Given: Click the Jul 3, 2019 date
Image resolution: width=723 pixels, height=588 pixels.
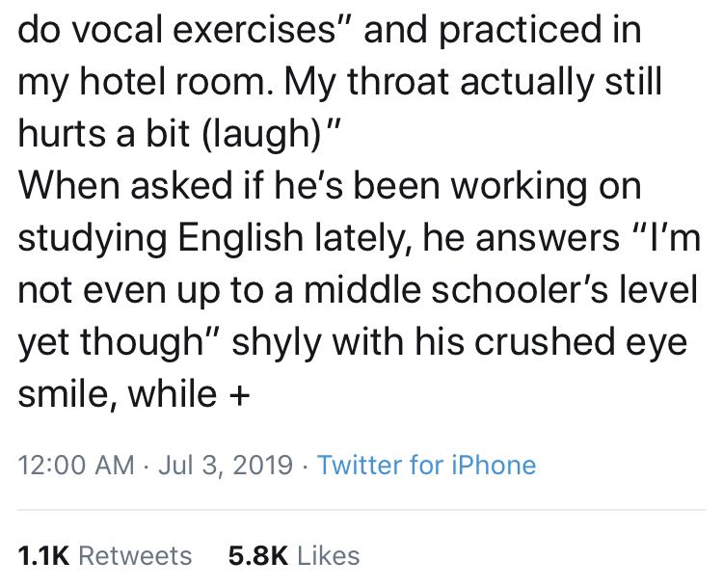Looking at the screenshot, I should pos(224,466).
